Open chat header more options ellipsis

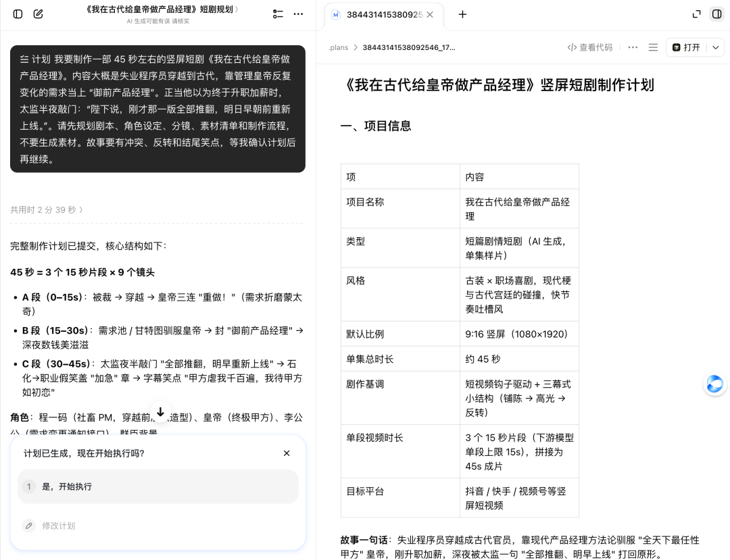[x=299, y=14]
